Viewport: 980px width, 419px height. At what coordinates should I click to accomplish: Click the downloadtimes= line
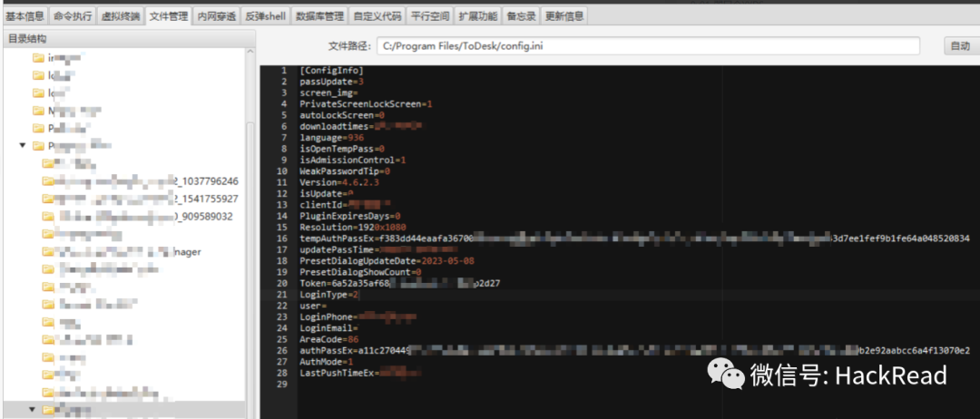tap(361, 127)
